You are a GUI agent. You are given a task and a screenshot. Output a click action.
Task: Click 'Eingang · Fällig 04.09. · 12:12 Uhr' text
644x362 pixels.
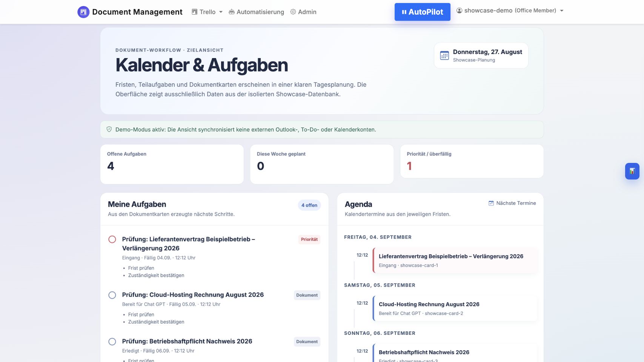point(159,258)
